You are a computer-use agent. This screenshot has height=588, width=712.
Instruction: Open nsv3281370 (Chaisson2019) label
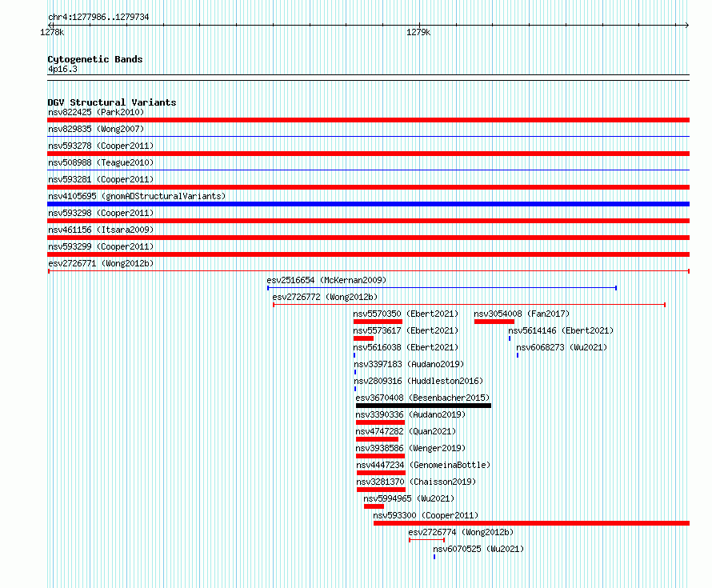pyautogui.click(x=416, y=482)
